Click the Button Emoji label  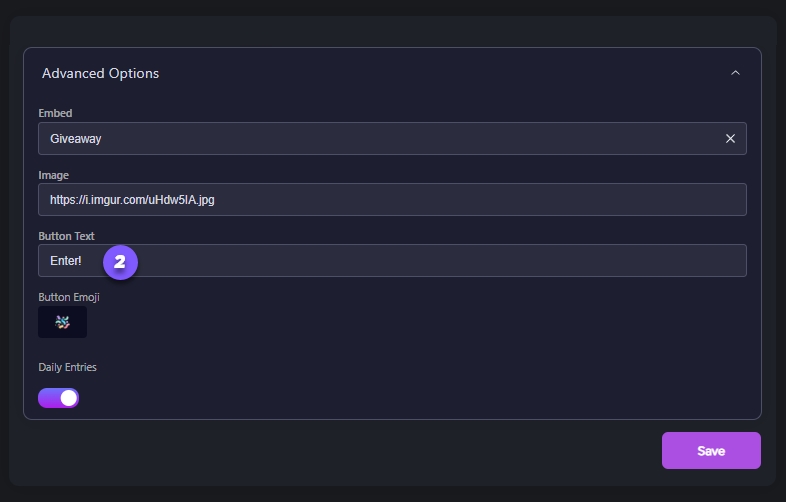tap(69, 297)
